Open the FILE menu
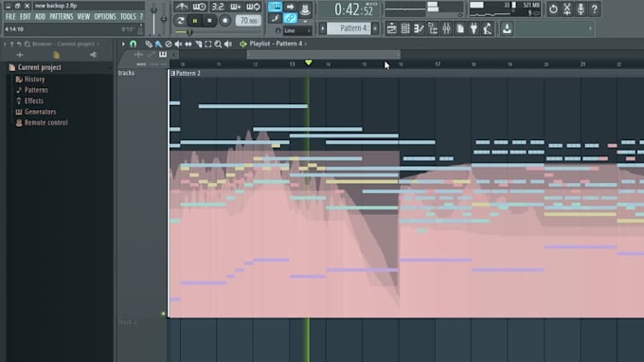The image size is (644, 362). click(x=10, y=16)
